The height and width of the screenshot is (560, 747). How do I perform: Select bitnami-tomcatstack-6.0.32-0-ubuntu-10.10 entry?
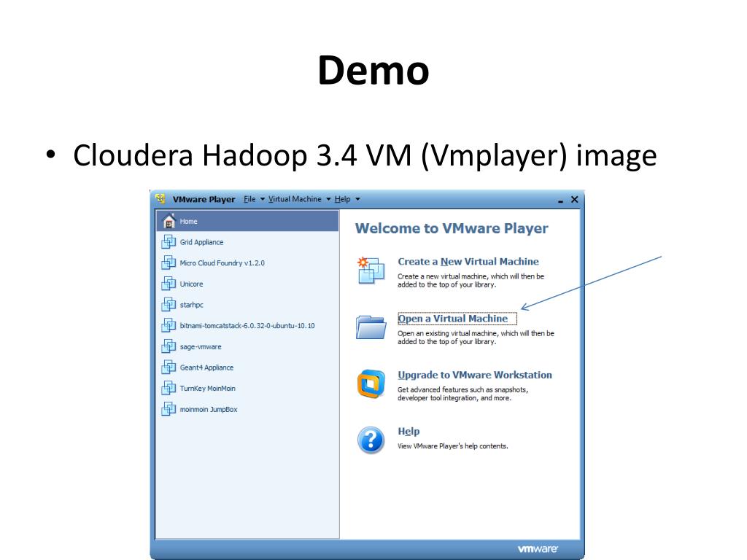[x=247, y=326]
